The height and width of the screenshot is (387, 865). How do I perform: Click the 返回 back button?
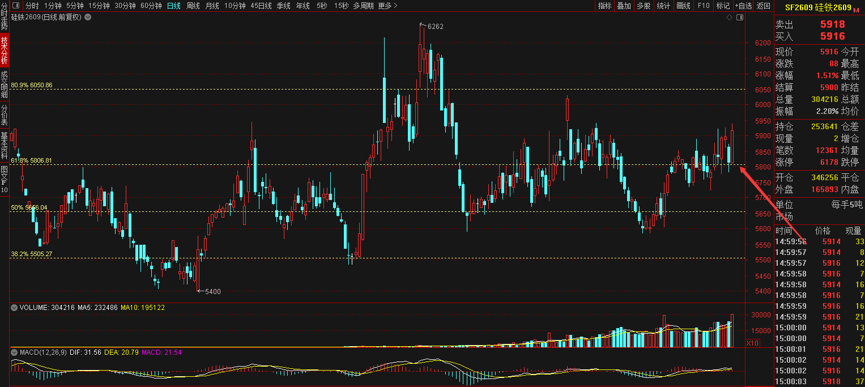[763, 6]
